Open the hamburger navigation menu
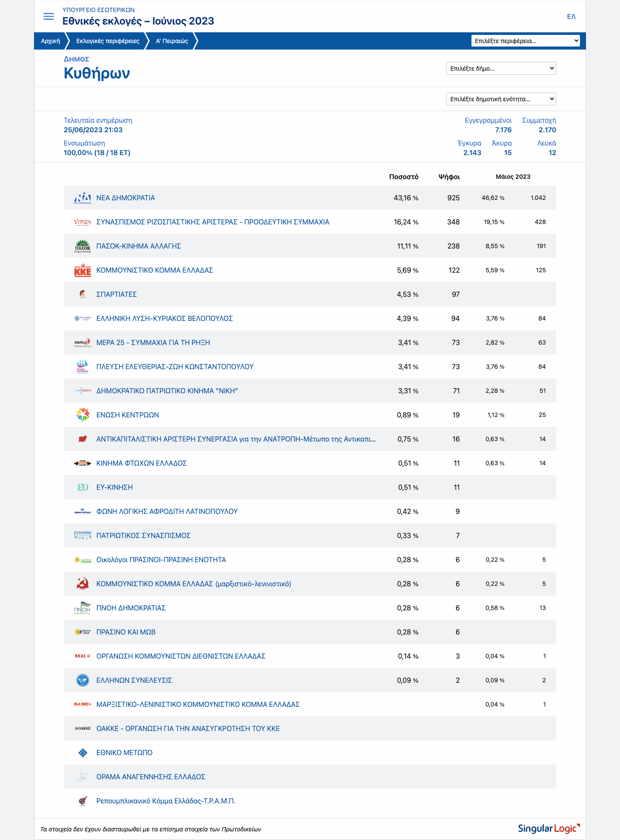The image size is (620, 840). tap(49, 16)
